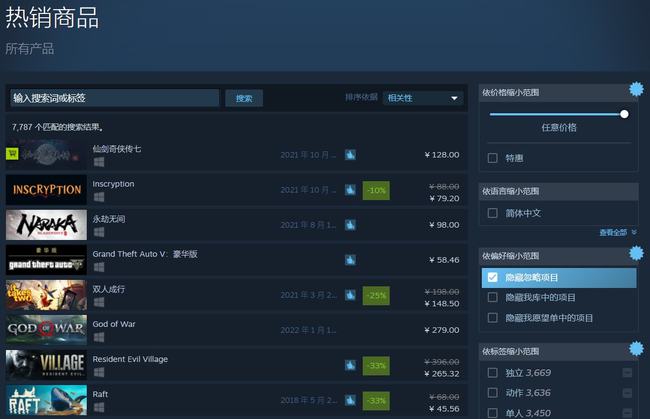Click the INSCRYPTION thumbnail image
Viewport: 650px width, 419px height.
46,190
